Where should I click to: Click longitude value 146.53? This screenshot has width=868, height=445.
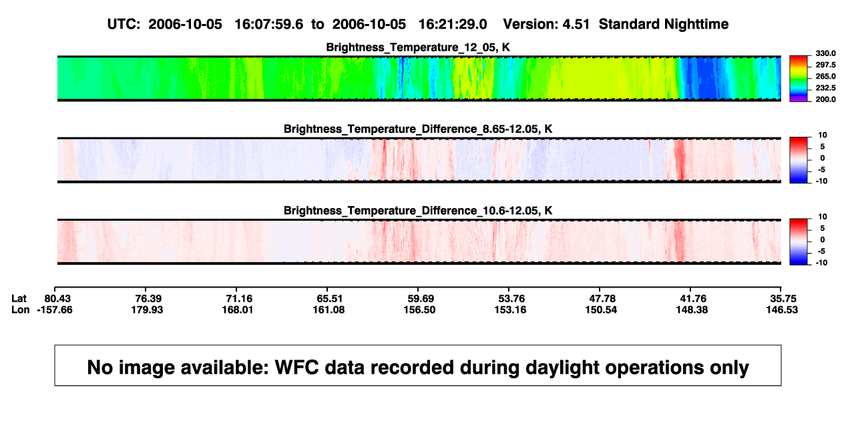pos(782,310)
